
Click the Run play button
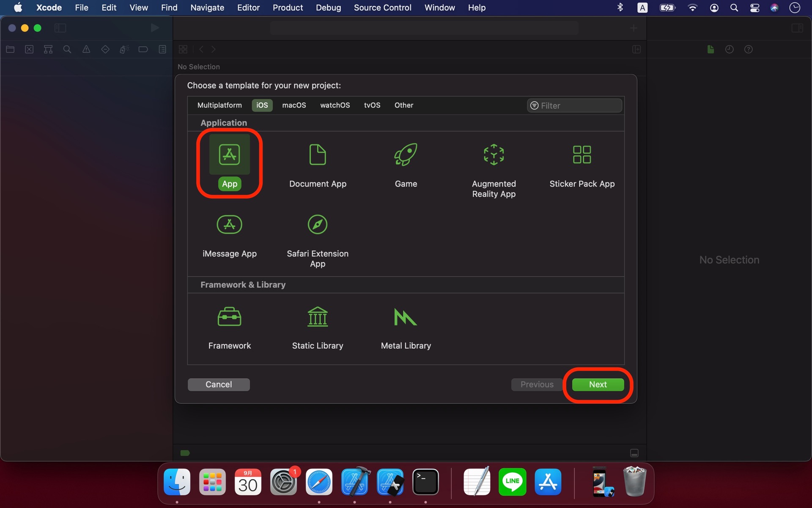pyautogui.click(x=155, y=28)
